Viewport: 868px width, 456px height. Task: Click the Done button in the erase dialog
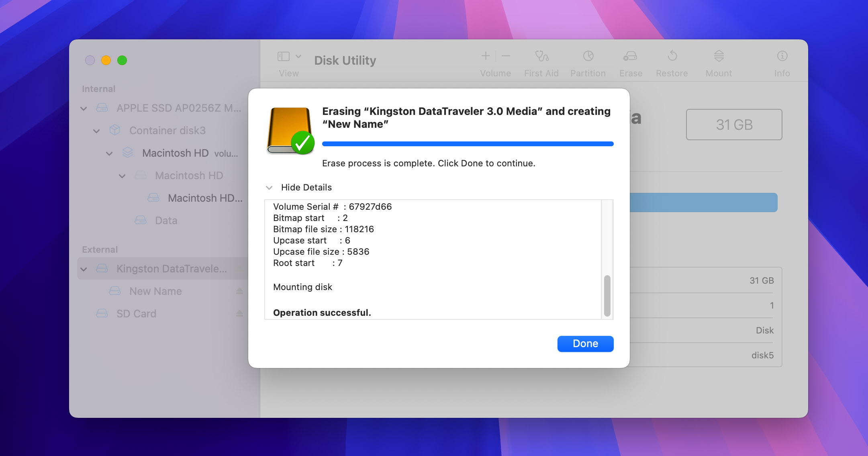point(585,344)
